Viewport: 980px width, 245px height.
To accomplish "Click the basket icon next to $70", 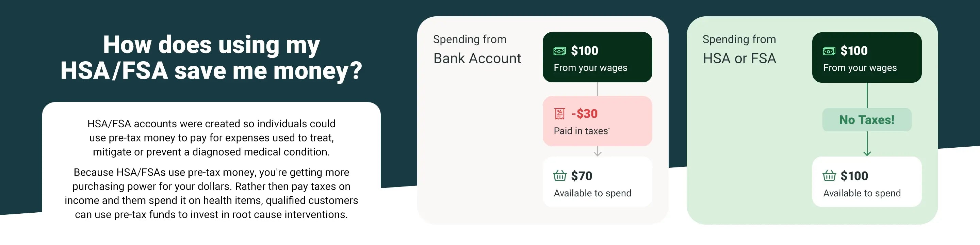I will click(560, 176).
